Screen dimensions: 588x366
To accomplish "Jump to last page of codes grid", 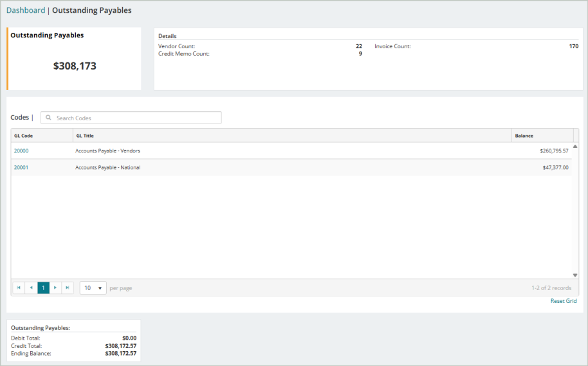I will [x=68, y=288].
